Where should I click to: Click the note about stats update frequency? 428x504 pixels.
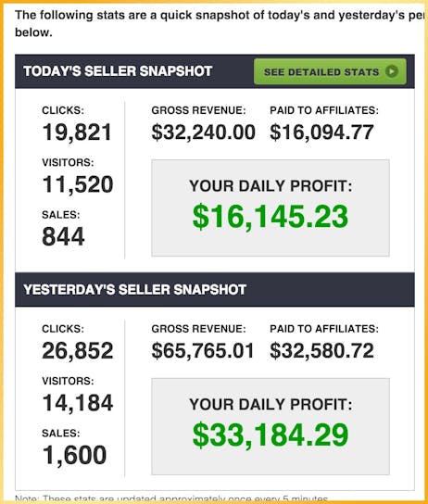171,498
